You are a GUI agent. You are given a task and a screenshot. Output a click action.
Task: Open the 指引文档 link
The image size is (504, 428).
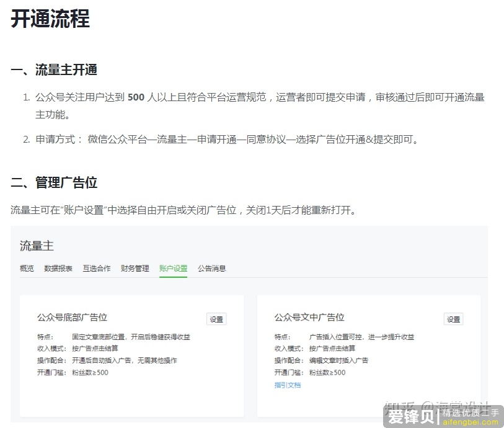(x=288, y=385)
